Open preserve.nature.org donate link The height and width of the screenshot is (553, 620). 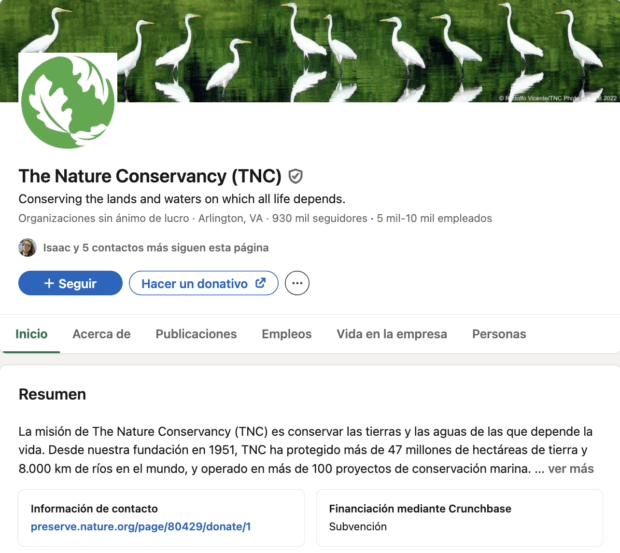pyautogui.click(x=140, y=526)
